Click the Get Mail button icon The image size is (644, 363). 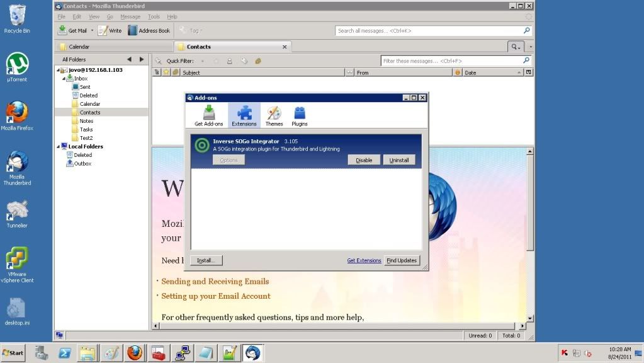tap(63, 30)
